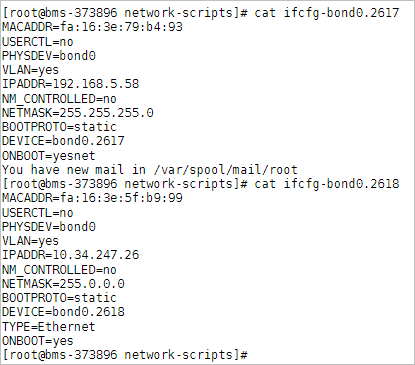Click the first USERCTL=no line
The height and width of the screenshot is (365, 415).
[38, 42]
